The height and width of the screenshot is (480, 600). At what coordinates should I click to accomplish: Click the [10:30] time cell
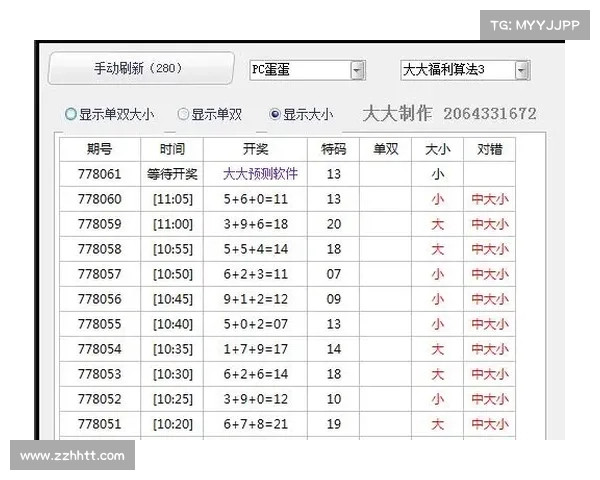pyautogui.click(x=172, y=374)
